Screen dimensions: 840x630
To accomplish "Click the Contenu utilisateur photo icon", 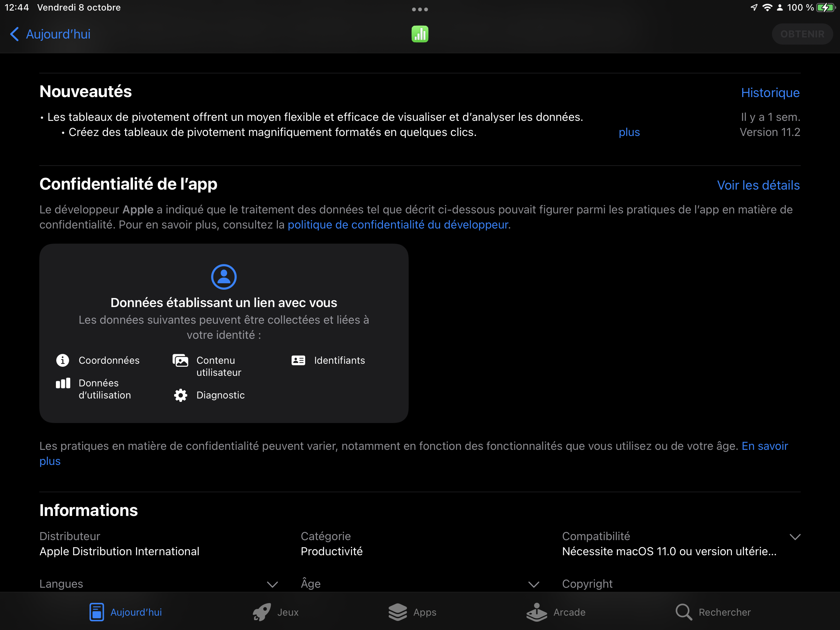I will (x=181, y=360).
